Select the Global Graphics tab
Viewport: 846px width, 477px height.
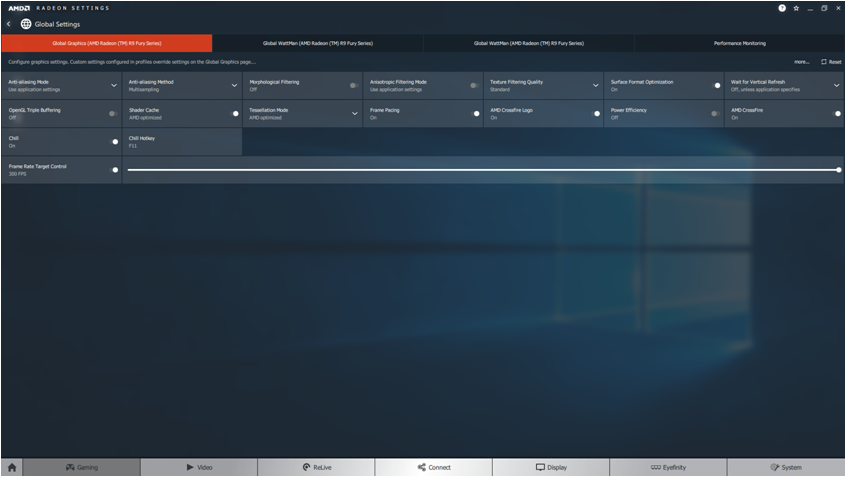(x=107, y=43)
